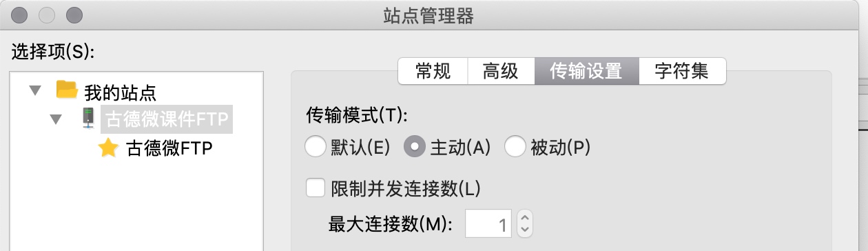Click the 我的站点 folder icon

point(66,90)
